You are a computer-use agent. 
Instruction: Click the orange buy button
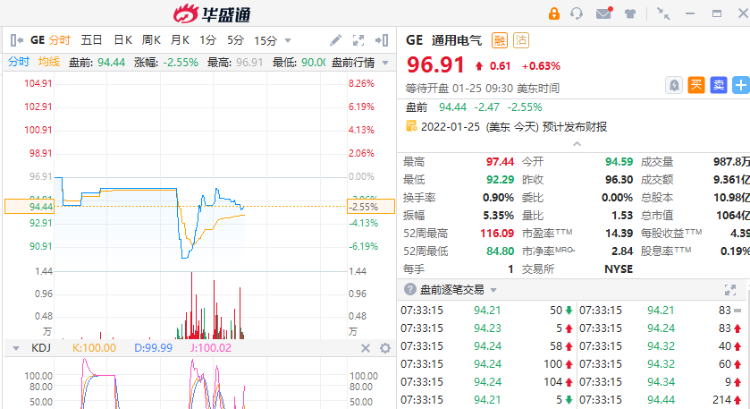696,86
